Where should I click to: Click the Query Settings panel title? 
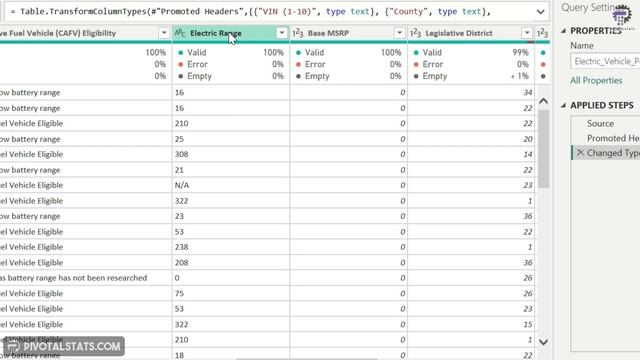590,7
